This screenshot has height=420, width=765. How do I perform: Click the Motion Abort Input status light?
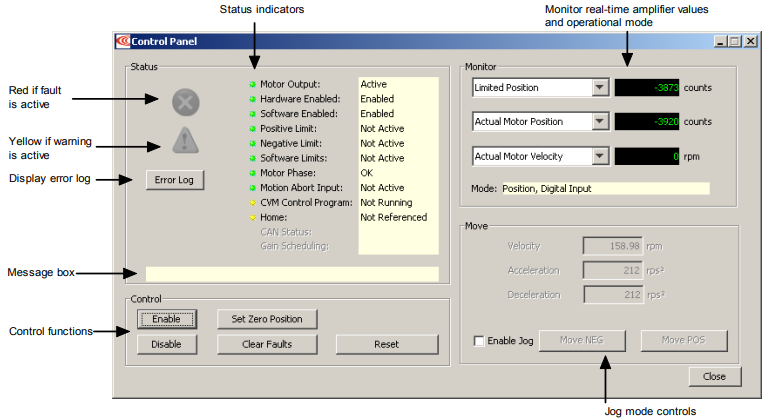pyautogui.click(x=253, y=188)
